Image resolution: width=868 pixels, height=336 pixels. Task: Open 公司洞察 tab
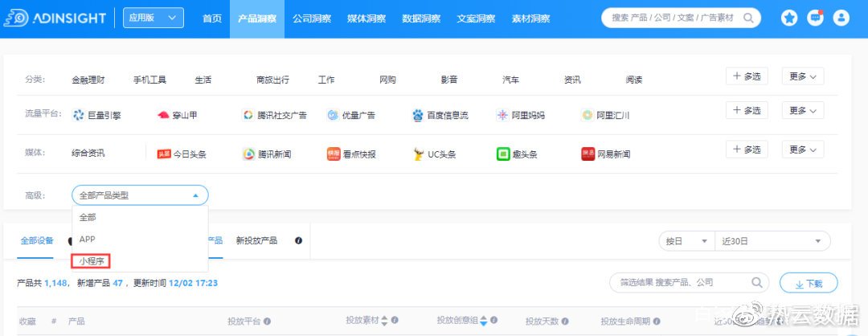pyautogui.click(x=312, y=18)
